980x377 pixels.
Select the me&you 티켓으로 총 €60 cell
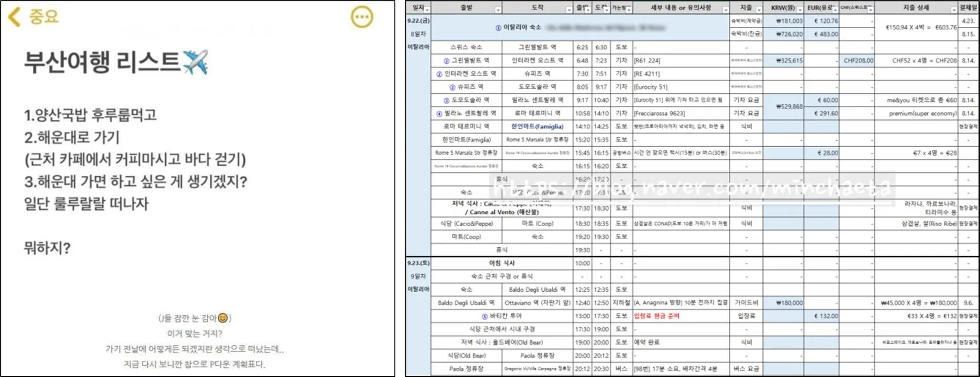(916, 100)
